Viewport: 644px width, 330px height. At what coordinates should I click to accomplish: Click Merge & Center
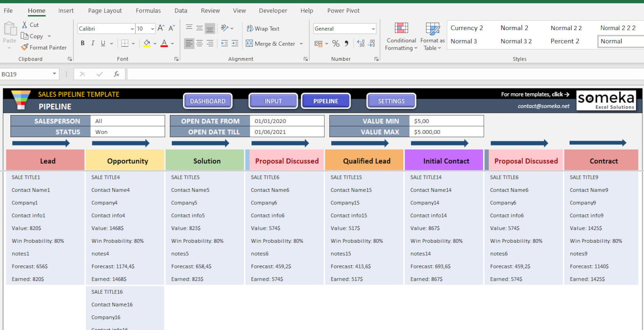pos(270,43)
